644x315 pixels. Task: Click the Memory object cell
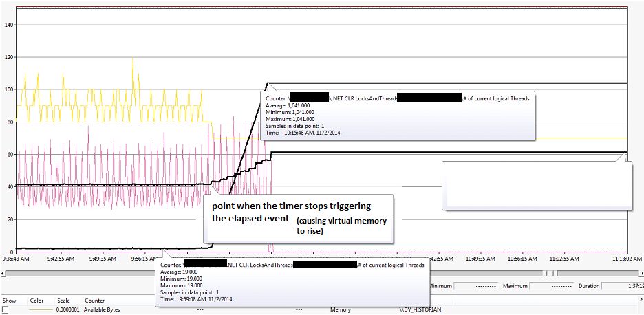[341, 309]
